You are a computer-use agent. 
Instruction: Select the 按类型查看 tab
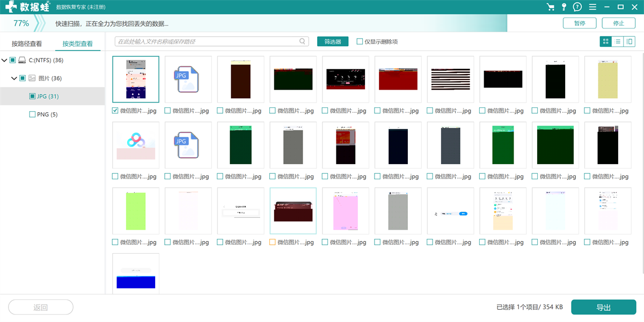(x=77, y=44)
